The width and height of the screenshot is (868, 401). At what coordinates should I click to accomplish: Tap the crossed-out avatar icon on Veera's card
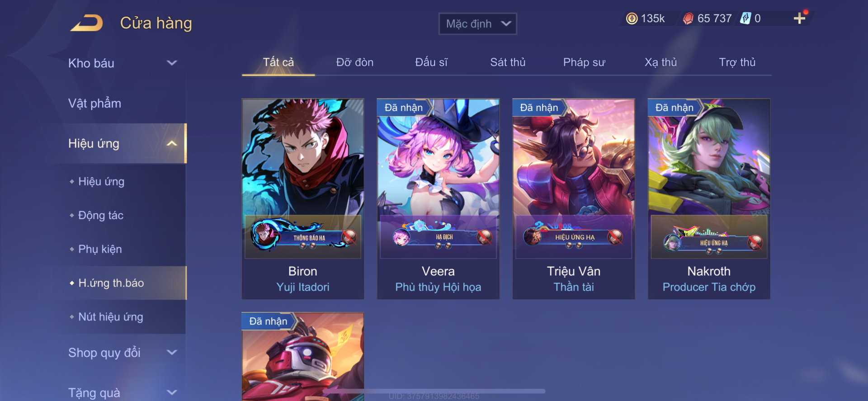(484, 236)
